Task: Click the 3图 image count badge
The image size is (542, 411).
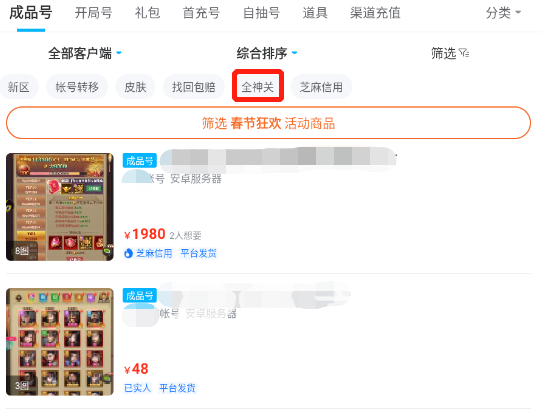Action: coord(21,385)
